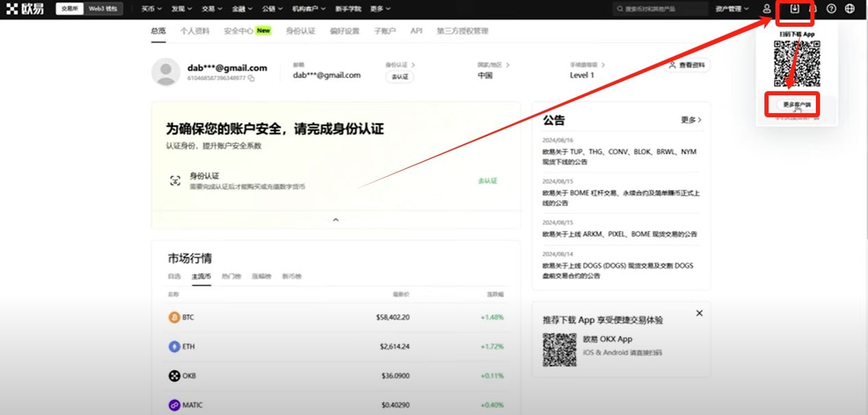Click the 查看资料 button
Viewport: 868px width, 415px height.
[x=687, y=65]
